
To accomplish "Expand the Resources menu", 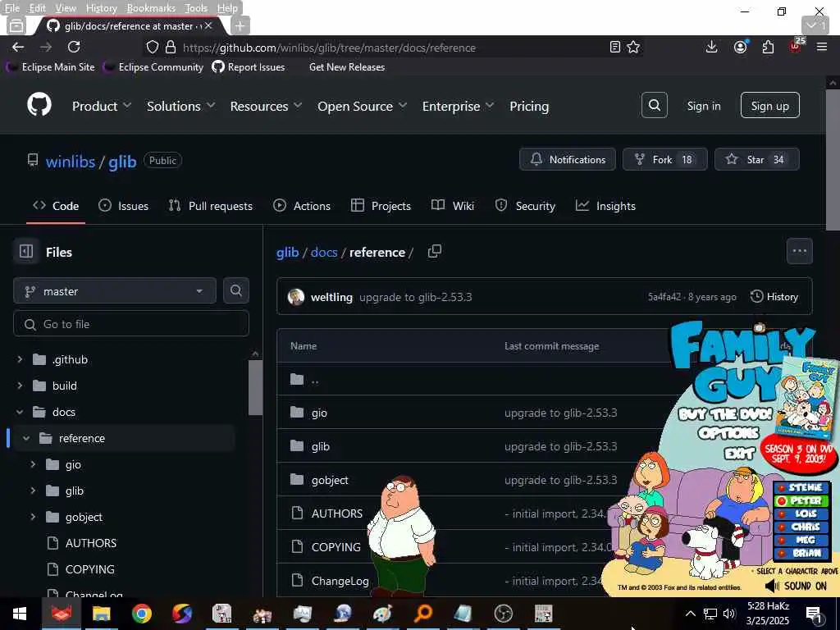I will pos(266,106).
